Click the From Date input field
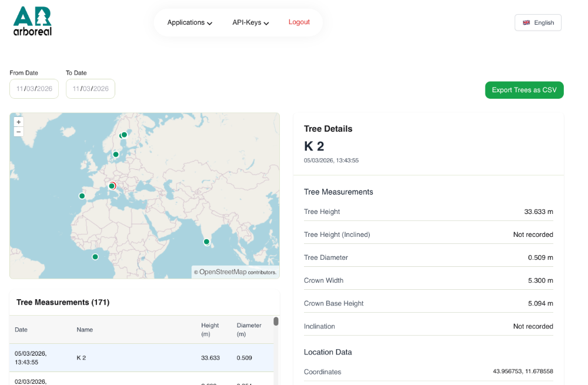This screenshot has height=385, width=588. [x=34, y=89]
